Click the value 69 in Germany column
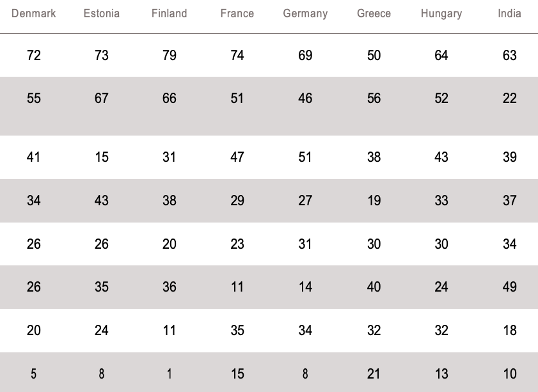The image size is (538, 392). tap(305, 56)
